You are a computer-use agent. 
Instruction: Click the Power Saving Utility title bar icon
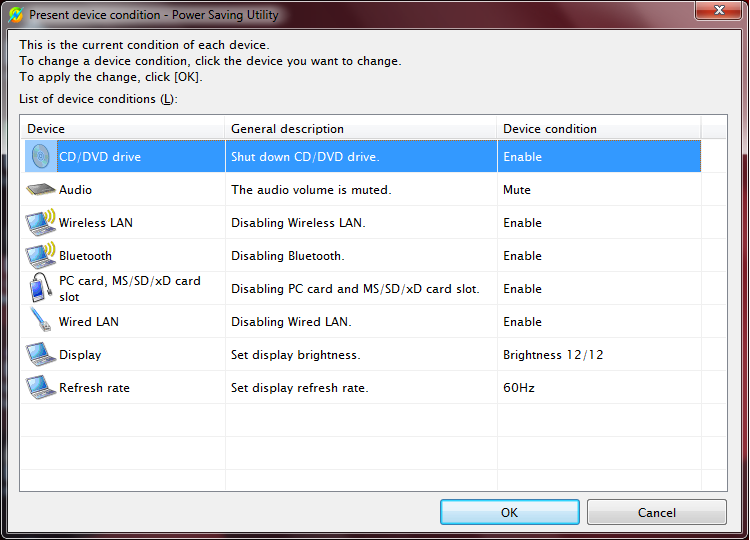tap(16, 15)
